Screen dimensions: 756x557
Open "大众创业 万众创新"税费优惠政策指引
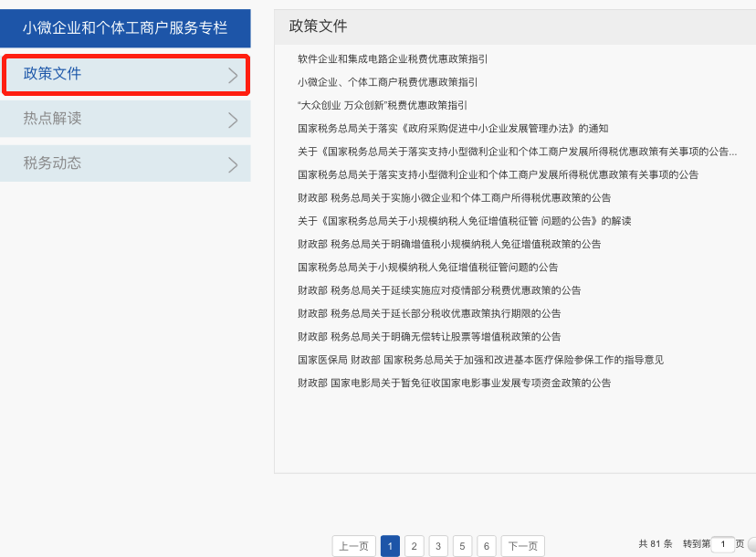pos(383,105)
